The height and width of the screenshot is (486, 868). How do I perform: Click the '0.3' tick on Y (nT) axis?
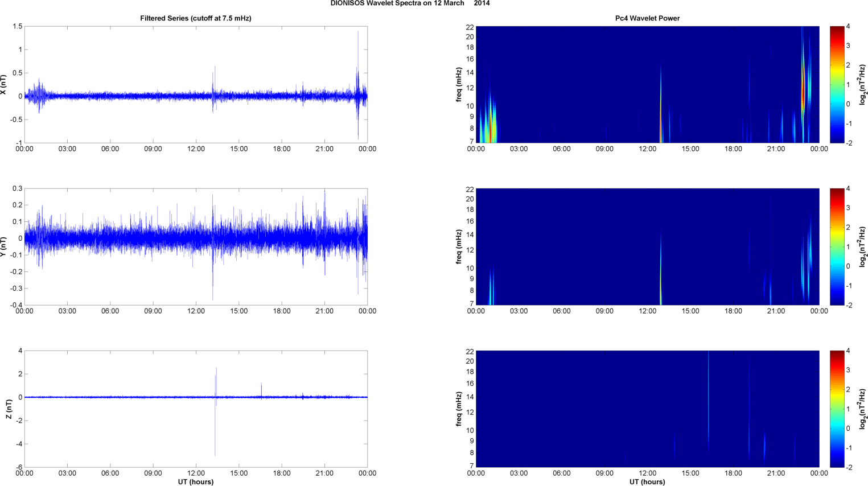tap(17, 188)
